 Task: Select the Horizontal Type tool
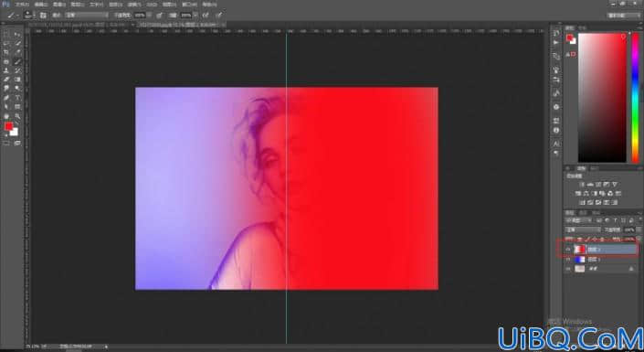tap(17, 98)
